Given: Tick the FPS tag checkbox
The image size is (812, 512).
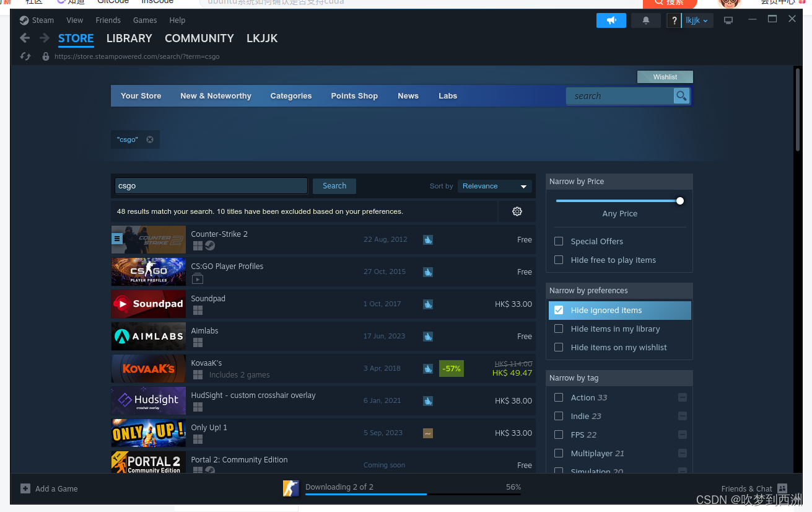Looking at the screenshot, I should pos(559,435).
